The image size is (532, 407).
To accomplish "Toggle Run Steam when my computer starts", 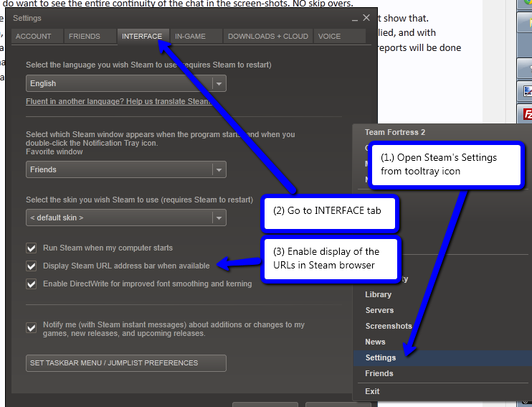I will (x=32, y=248).
